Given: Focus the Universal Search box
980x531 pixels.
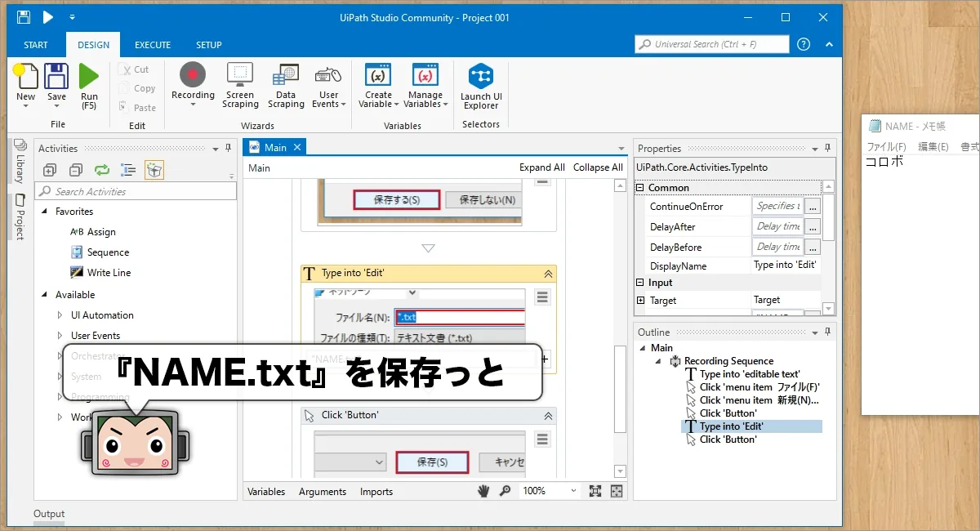Looking at the screenshot, I should click(x=712, y=44).
